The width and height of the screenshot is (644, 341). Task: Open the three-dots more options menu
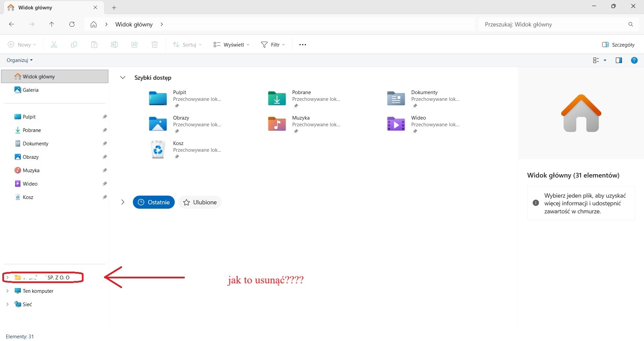point(303,45)
